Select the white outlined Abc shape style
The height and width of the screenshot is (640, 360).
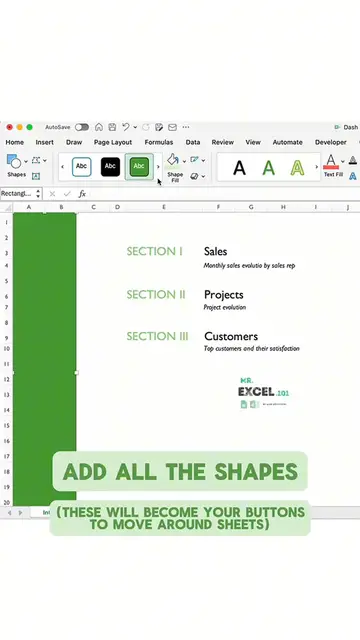82,167
